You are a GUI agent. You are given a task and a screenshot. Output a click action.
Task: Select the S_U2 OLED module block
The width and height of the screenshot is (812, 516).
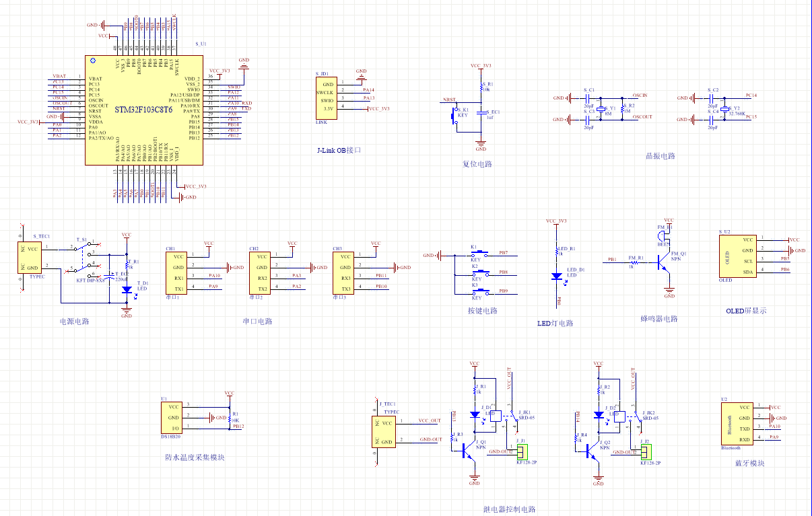(737, 256)
